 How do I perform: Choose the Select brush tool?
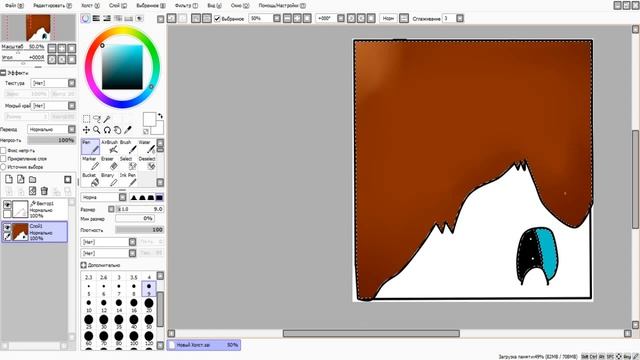coord(128,163)
